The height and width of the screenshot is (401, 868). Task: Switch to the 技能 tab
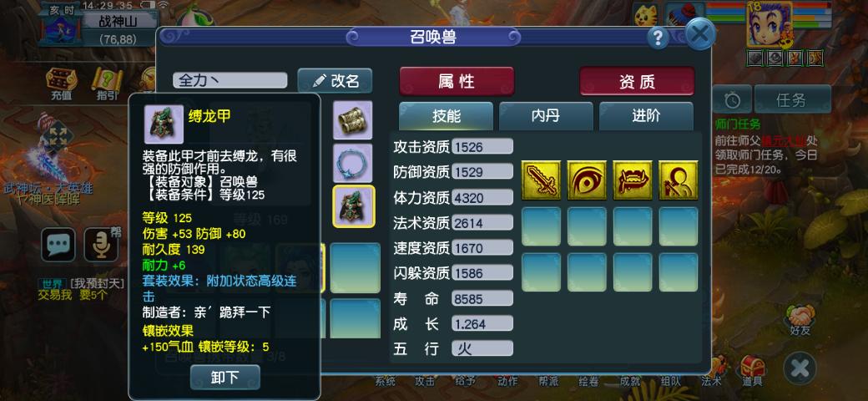(446, 116)
